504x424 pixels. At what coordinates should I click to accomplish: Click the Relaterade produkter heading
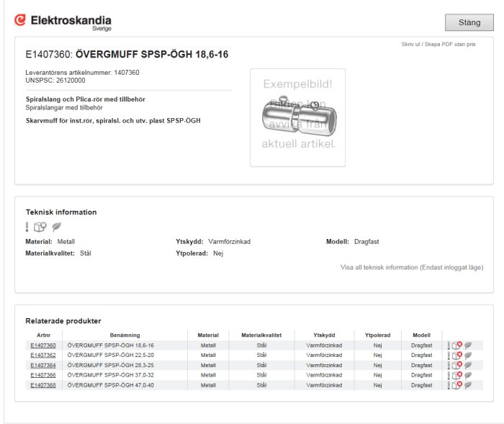click(x=63, y=321)
